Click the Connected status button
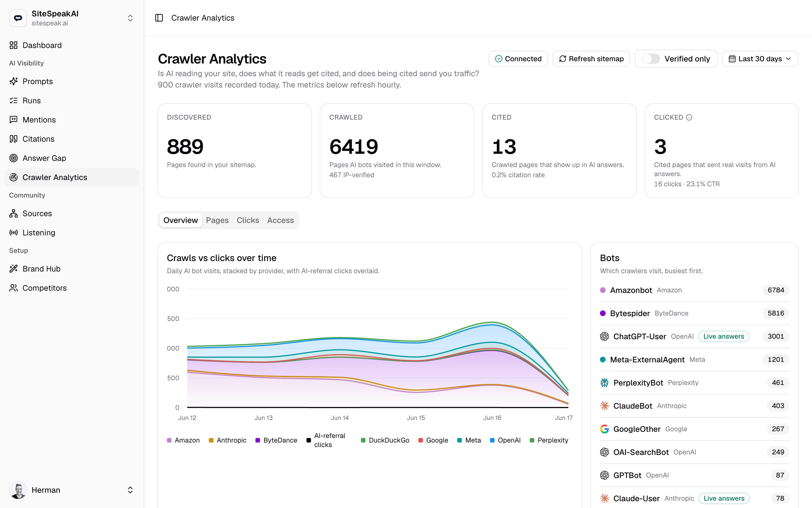The height and width of the screenshot is (508, 812). pos(518,59)
